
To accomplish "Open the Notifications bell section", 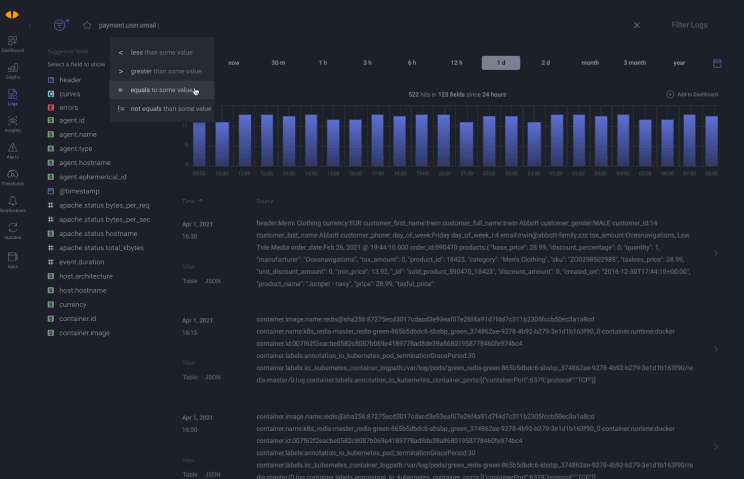I will [12, 203].
